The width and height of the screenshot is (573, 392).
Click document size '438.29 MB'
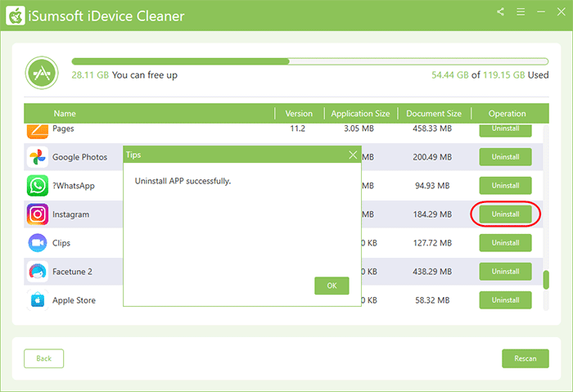tap(432, 272)
